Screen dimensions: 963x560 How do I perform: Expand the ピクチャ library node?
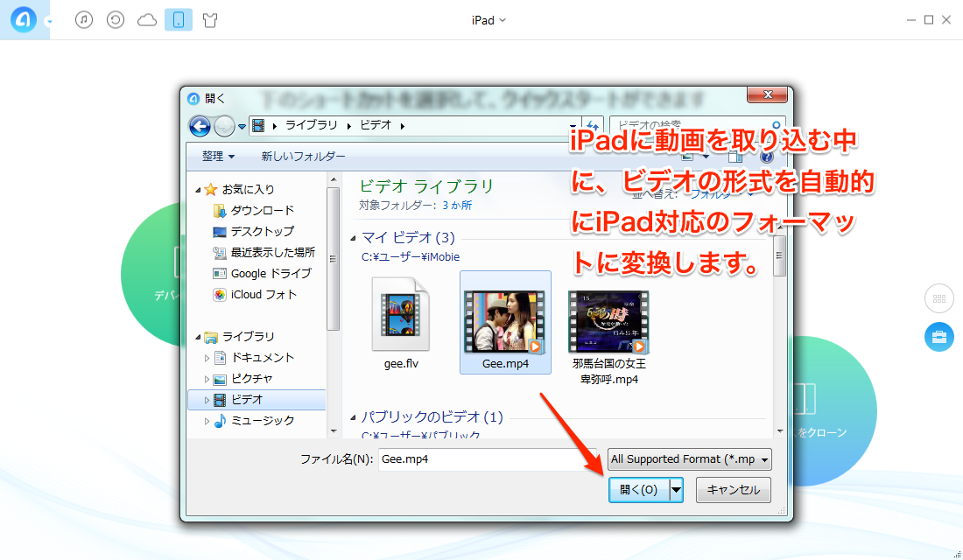point(207,380)
